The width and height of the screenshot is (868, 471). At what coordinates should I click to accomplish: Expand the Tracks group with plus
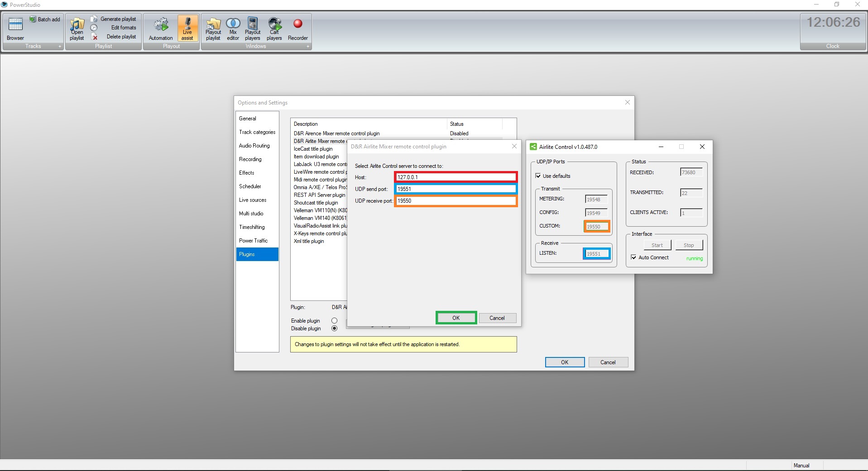[x=59, y=46]
